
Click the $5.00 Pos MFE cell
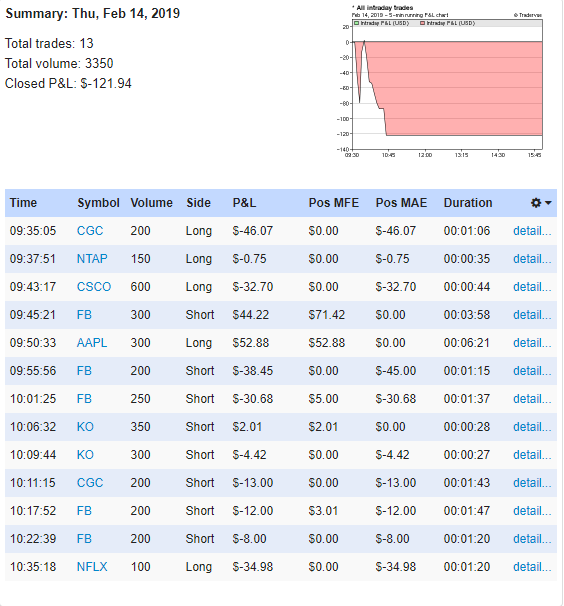pyautogui.click(x=323, y=399)
